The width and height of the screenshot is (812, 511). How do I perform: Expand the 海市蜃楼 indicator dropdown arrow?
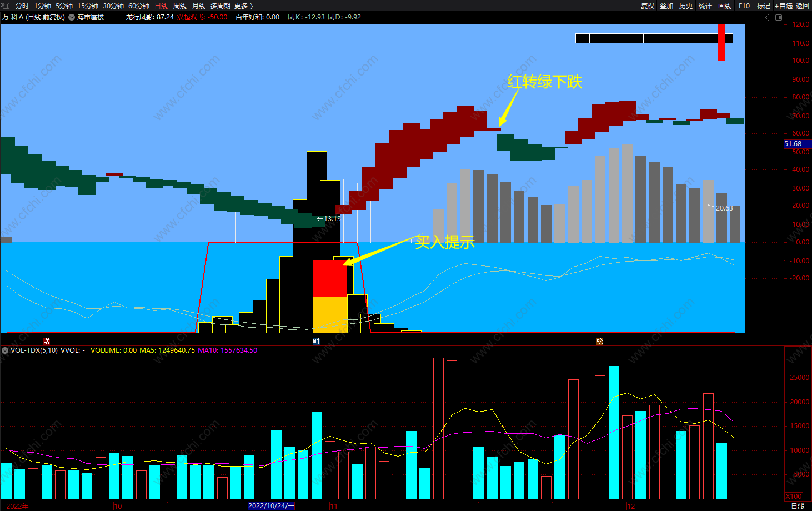click(72, 17)
